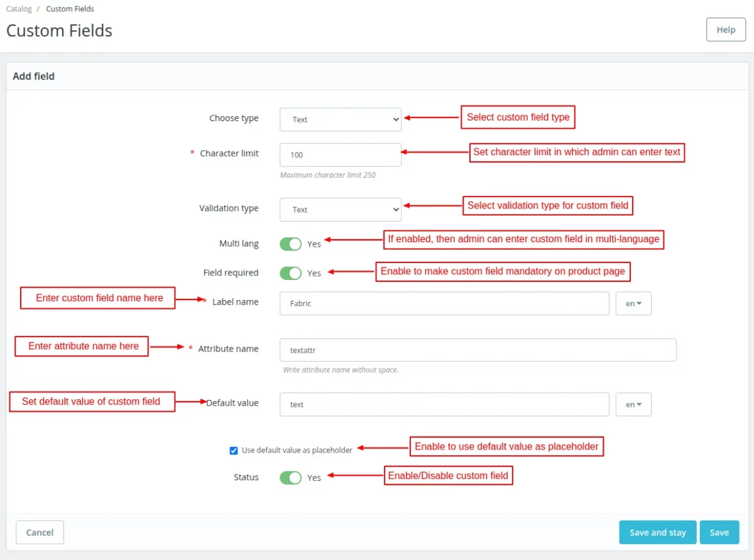Screen dimensions: 754x560
Task: Click the Label name text field
Action: pos(444,303)
